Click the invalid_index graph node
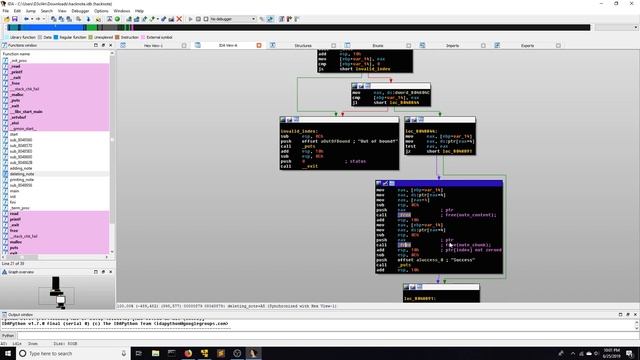Viewport: 640px width, 360px height. pos(339,143)
